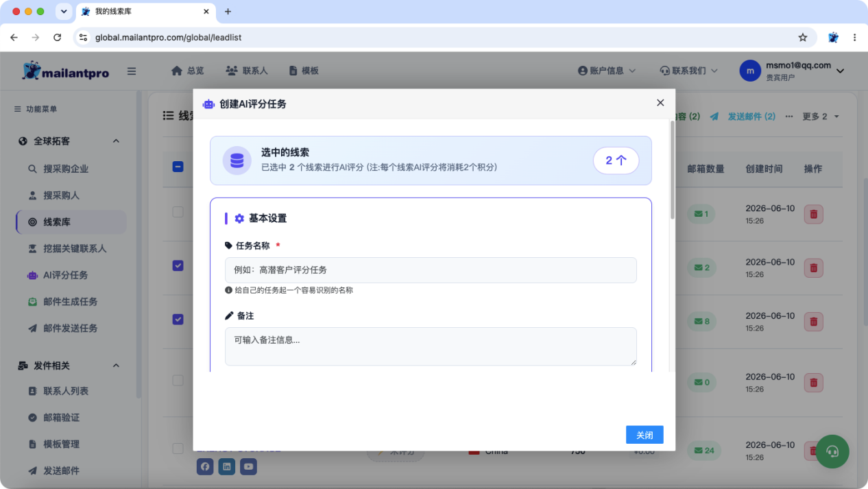Check the first row's unchecked checkbox
This screenshot has height=489, width=868.
coord(178,212)
